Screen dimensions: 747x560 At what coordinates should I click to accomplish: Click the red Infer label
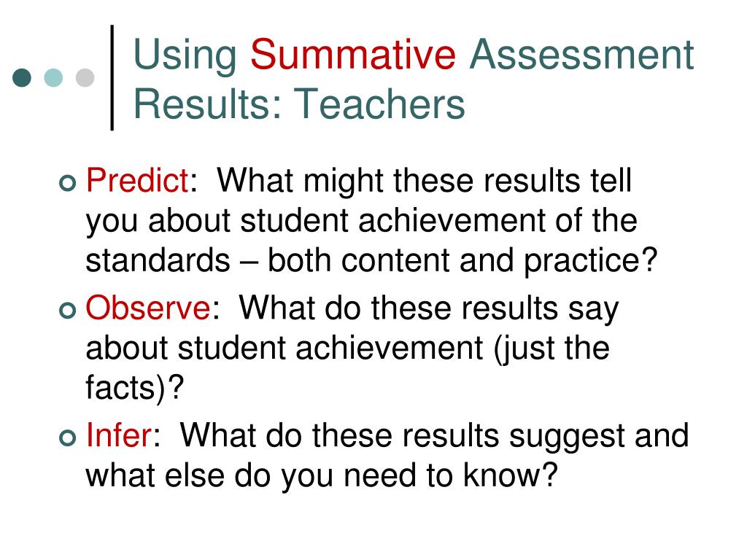pos(119,435)
